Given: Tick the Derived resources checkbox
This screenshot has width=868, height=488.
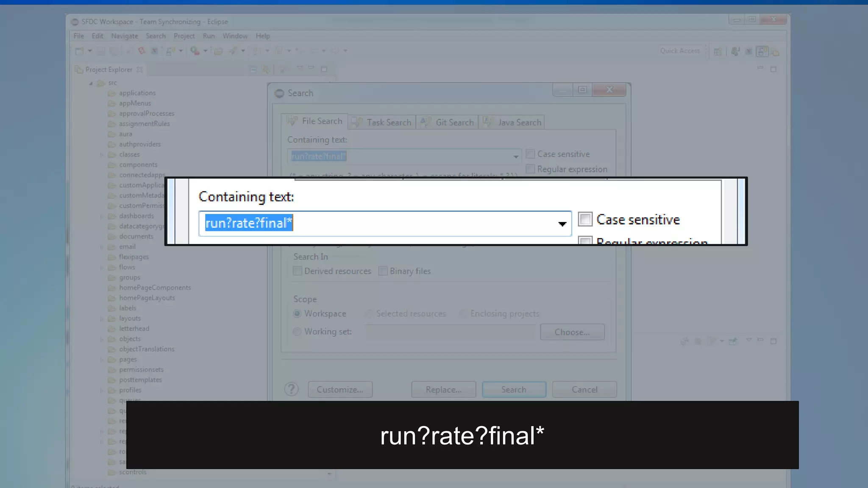Looking at the screenshot, I should (x=298, y=271).
